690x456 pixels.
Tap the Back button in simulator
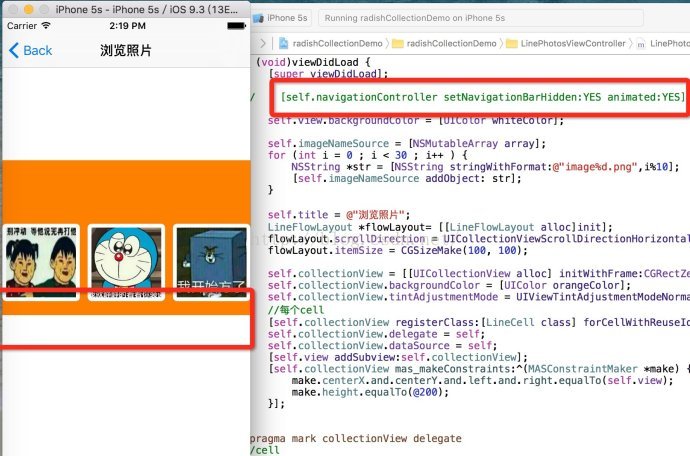tap(30, 51)
